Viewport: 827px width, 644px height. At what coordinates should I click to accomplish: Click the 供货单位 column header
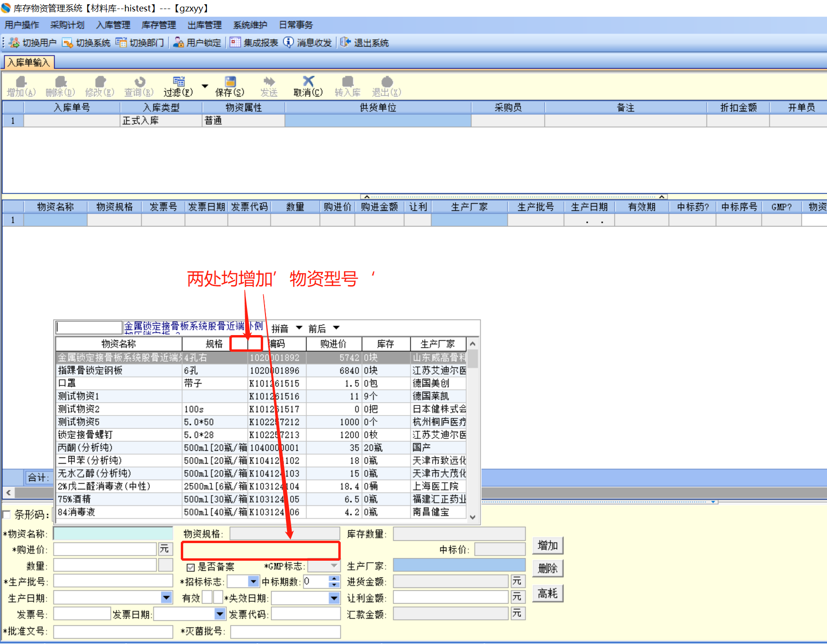[378, 108]
